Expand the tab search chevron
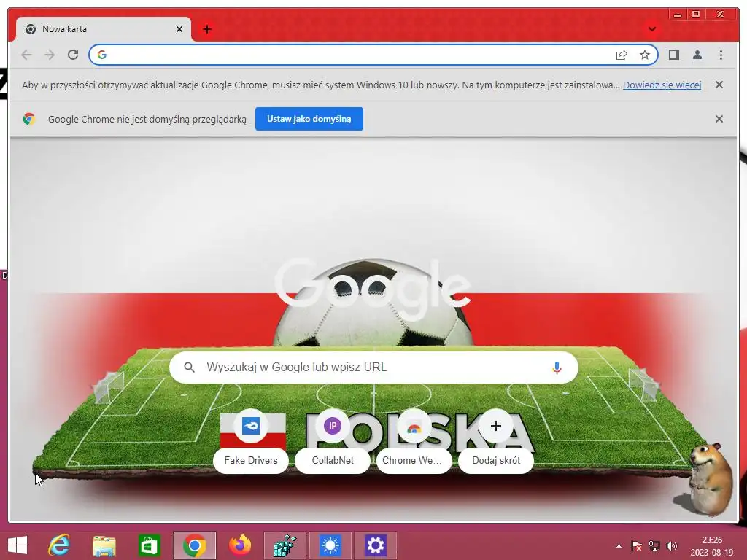Image resolution: width=747 pixels, height=560 pixels. pyautogui.click(x=651, y=29)
